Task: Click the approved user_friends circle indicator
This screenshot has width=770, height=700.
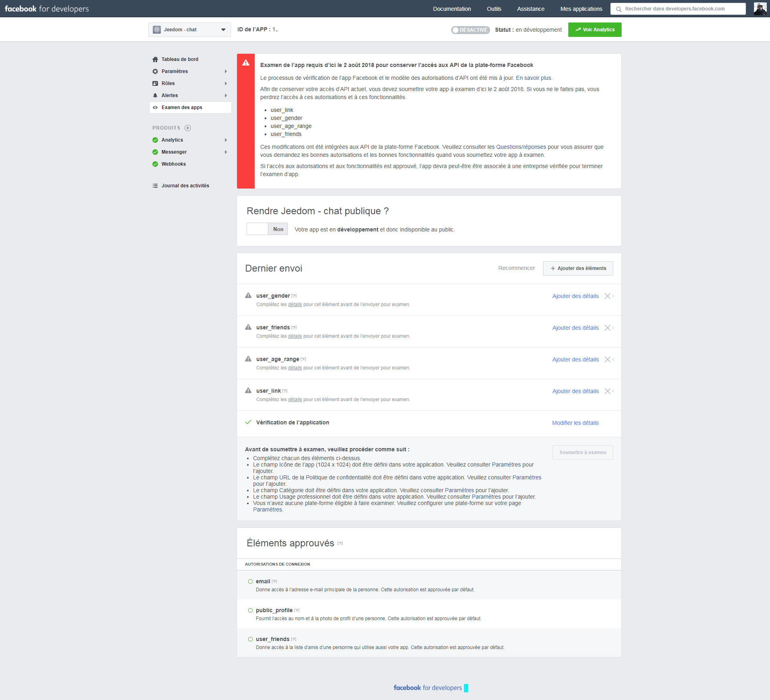Action: (250, 639)
